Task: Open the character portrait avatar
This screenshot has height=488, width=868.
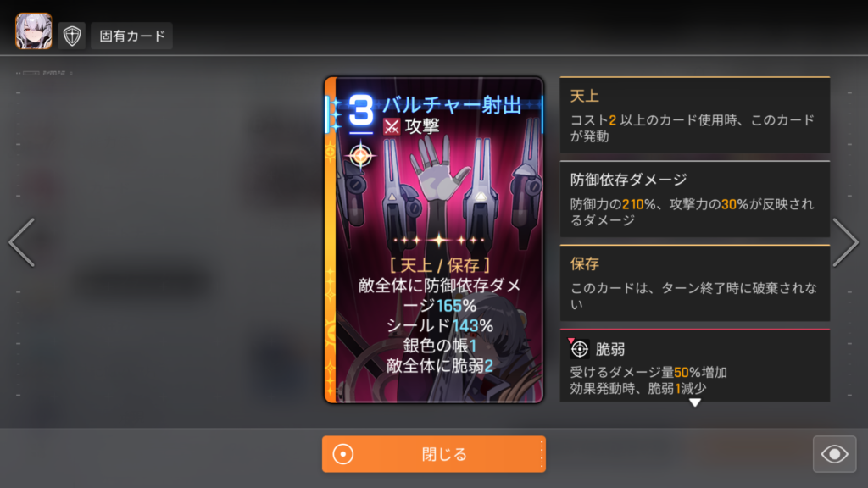Action: [34, 31]
